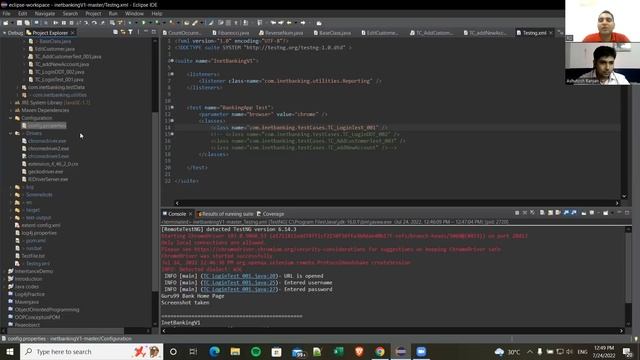Select config.properties in Project Explorer
Screen dimensions: 640x360
(x=44, y=126)
